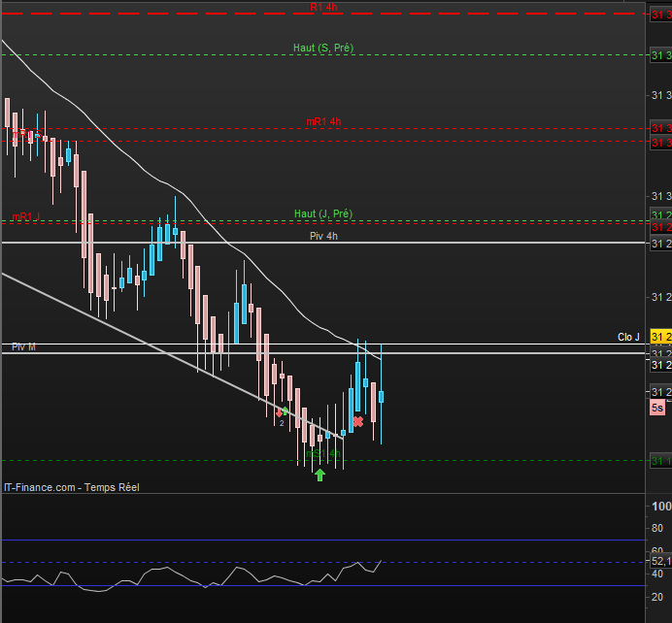The image size is (672, 623).
Task: Select the Piv 4h pivot label
Action: (323, 236)
